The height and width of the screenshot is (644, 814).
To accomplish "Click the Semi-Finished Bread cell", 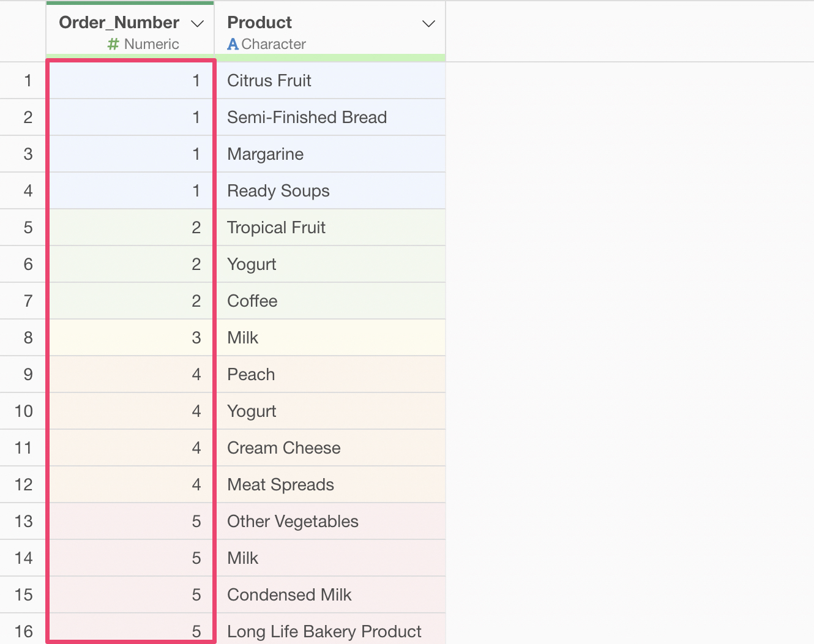I will tap(307, 118).
